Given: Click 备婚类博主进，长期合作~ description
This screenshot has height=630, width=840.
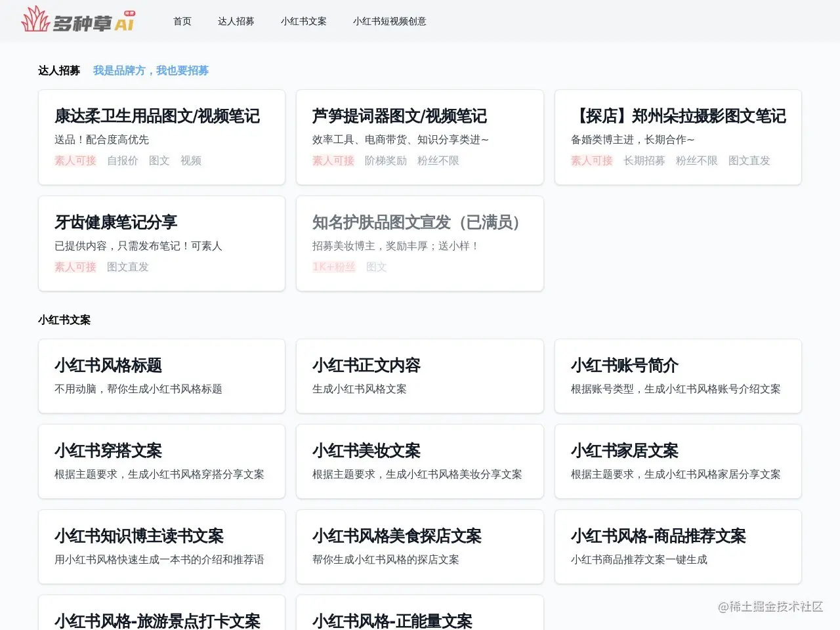Looking at the screenshot, I should coord(633,140).
